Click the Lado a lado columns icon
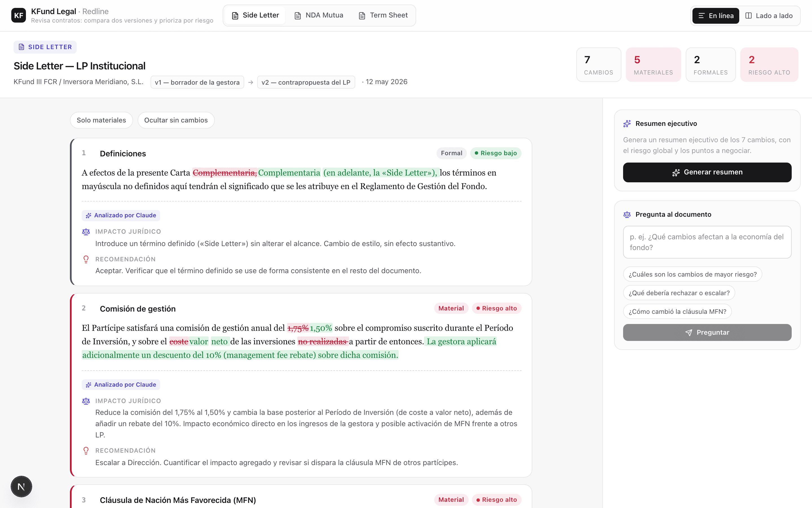Screen dimensions: 812x508 click(x=749, y=16)
